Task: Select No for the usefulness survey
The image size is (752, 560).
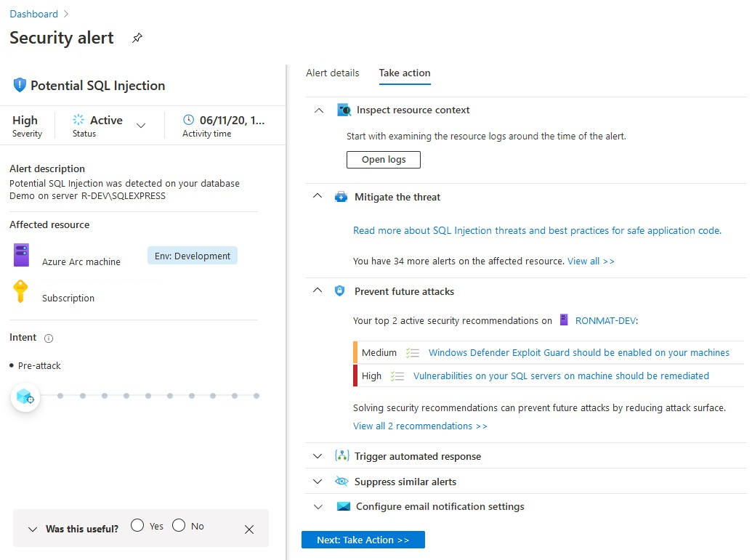Action: 178,525
